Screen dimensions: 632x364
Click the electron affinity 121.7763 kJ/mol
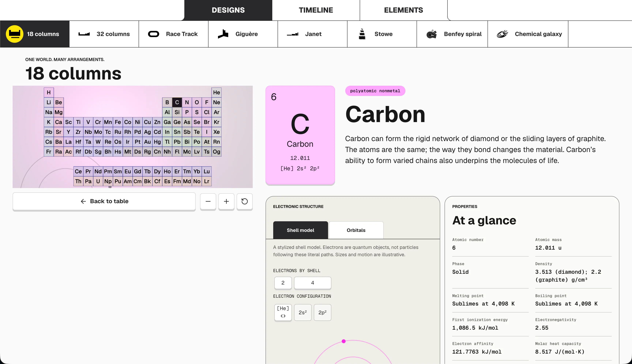pyautogui.click(x=477, y=352)
